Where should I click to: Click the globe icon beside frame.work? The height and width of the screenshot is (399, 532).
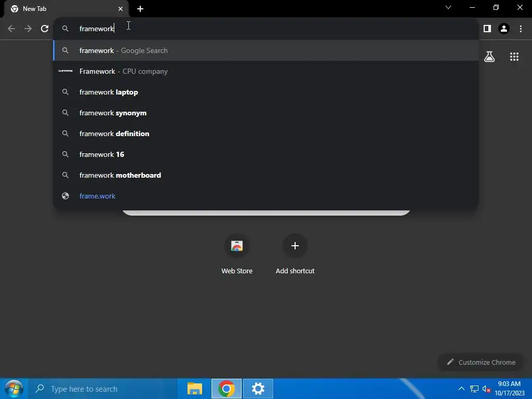tap(65, 196)
